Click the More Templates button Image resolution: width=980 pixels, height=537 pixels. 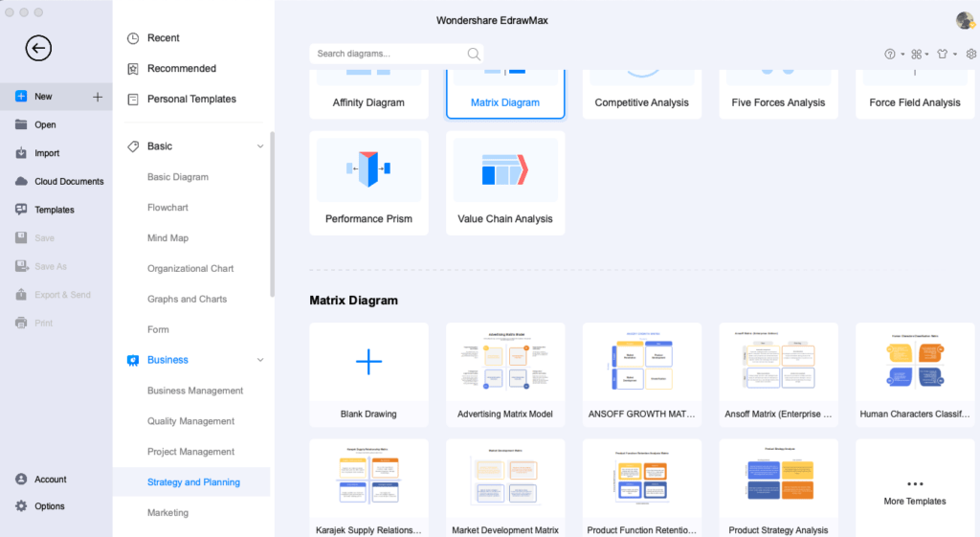pos(914,488)
